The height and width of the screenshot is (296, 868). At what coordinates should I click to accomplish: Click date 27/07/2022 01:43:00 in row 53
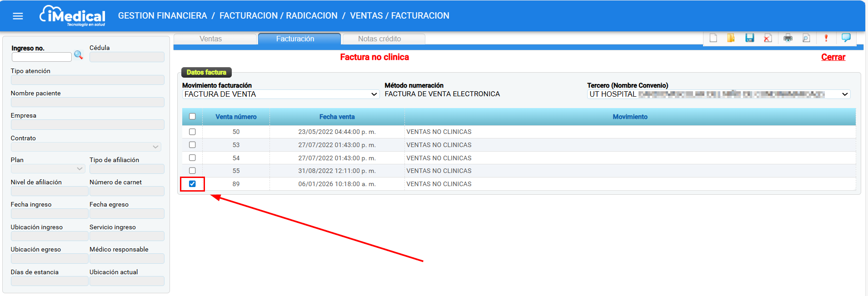coord(337,145)
